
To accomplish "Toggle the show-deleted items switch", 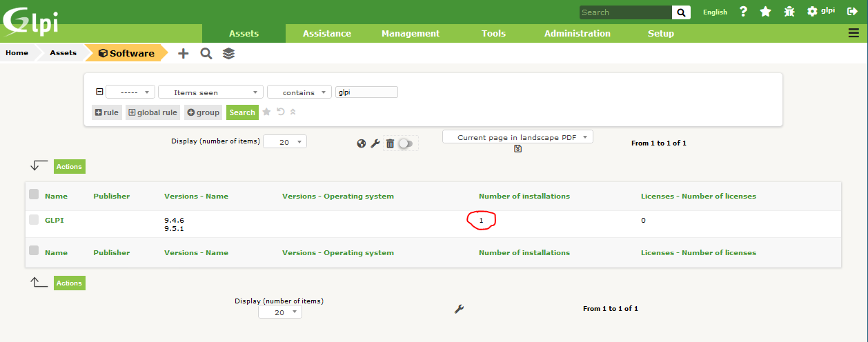I will (x=406, y=143).
